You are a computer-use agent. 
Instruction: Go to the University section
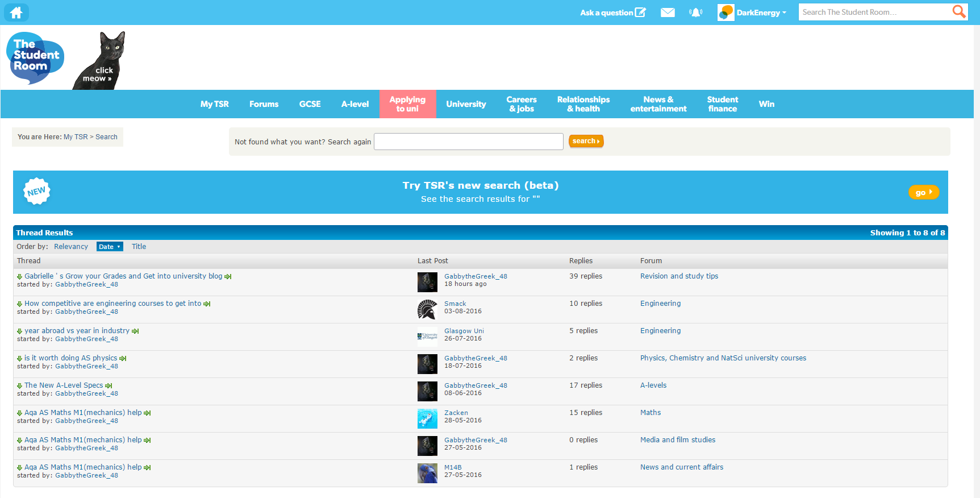coord(466,104)
